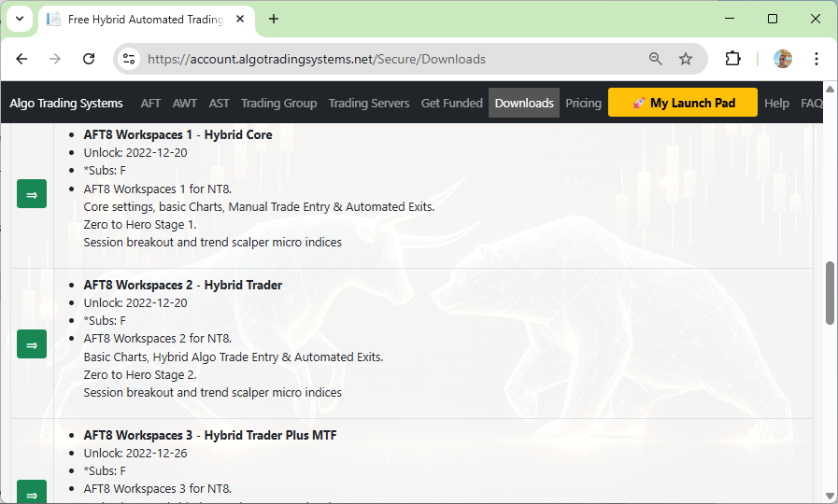Screen dimensions: 838x504
Task: Click heading AFT8 Workspaces 3 - Hybrid Trader Plus MTF
Action: (x=210, y=435)
